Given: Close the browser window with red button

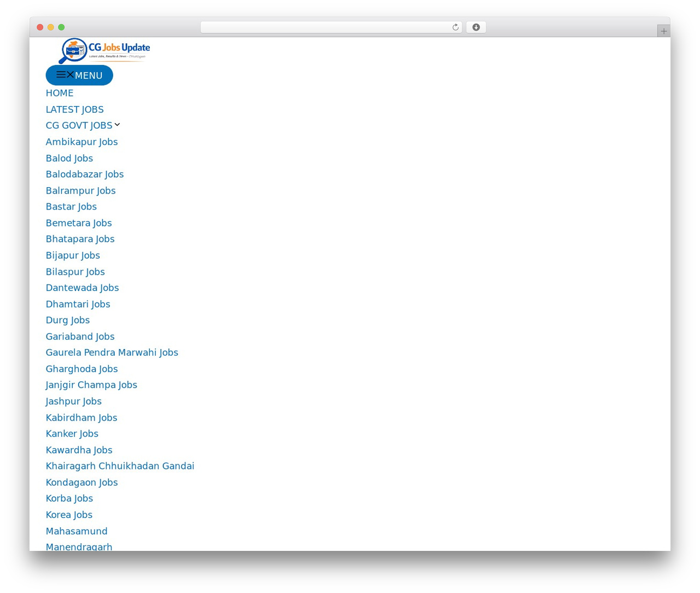Looking at the screenshot, I should pos(40,27).
